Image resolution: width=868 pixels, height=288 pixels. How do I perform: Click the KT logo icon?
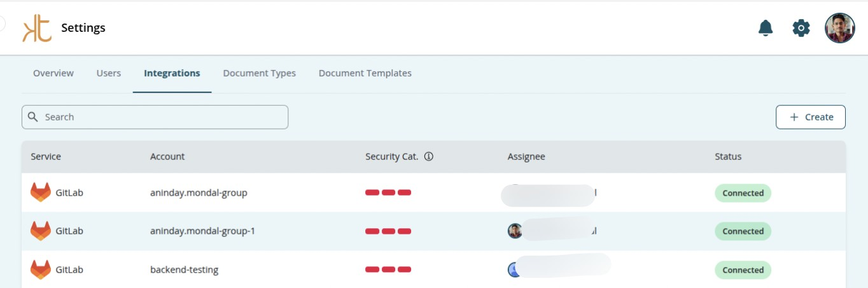tap(37, 29)
